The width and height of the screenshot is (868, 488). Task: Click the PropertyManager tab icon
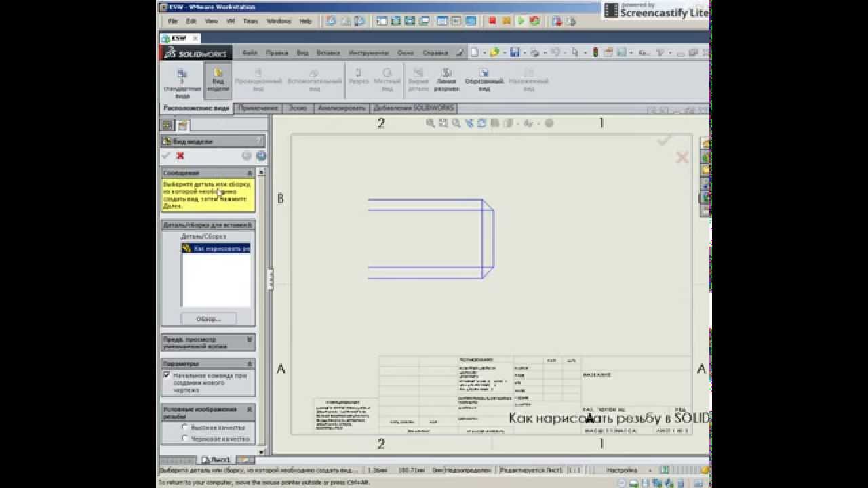click(x=182, y=125)
